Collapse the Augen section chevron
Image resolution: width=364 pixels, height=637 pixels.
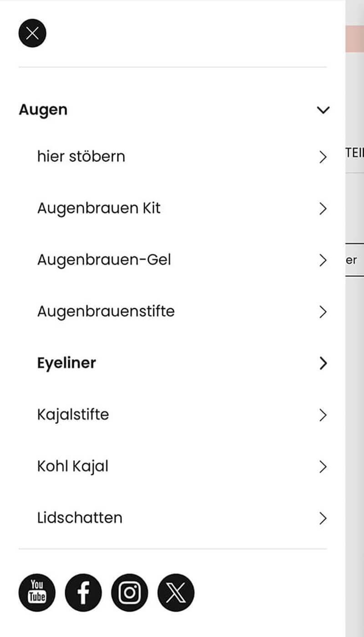[x=323, y=110]
